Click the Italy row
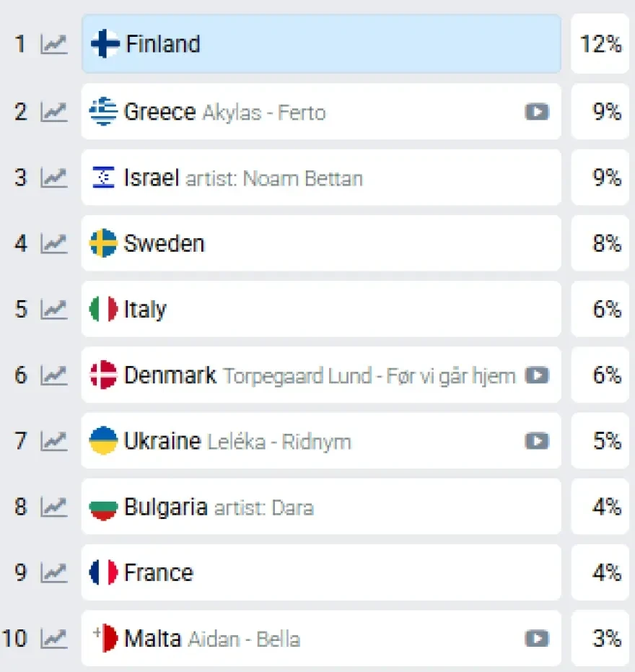Viewport: 635px width, 672px height. point(321,309)
